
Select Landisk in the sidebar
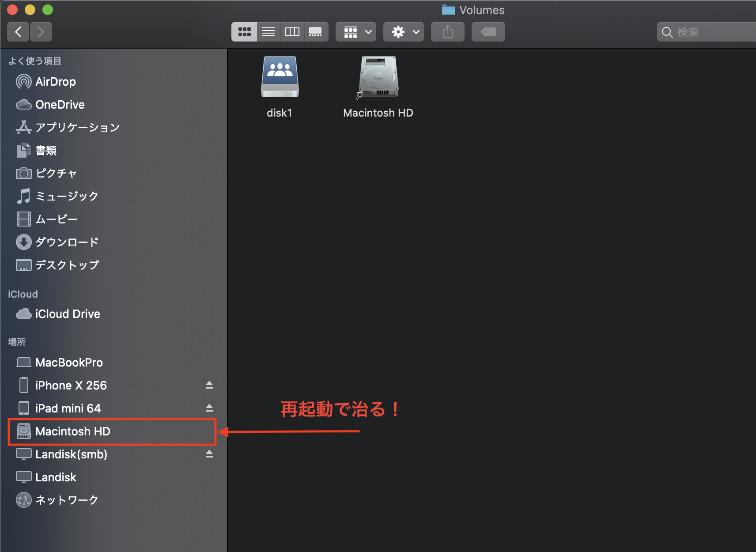tap(114, 477)
